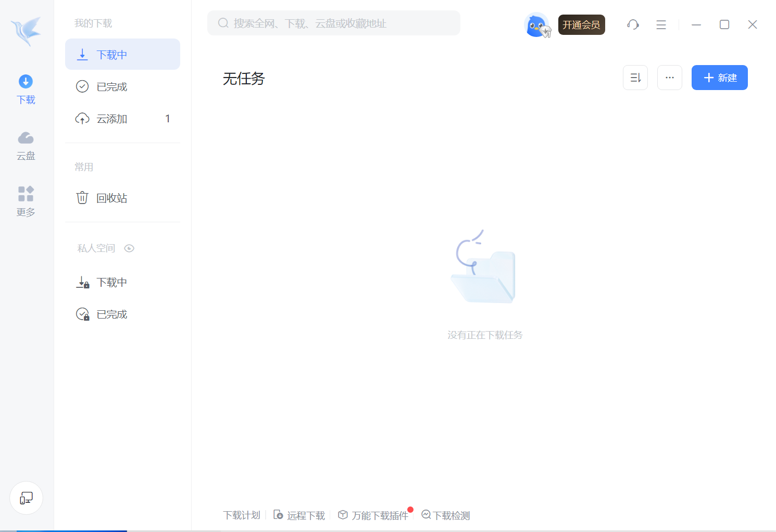
Task: Open the Xunlei hummingbird logo
Action: 26,30
